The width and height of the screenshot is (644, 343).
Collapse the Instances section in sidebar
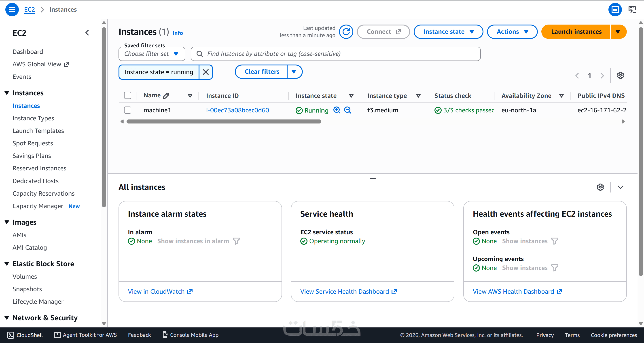(x=7, y=93)
